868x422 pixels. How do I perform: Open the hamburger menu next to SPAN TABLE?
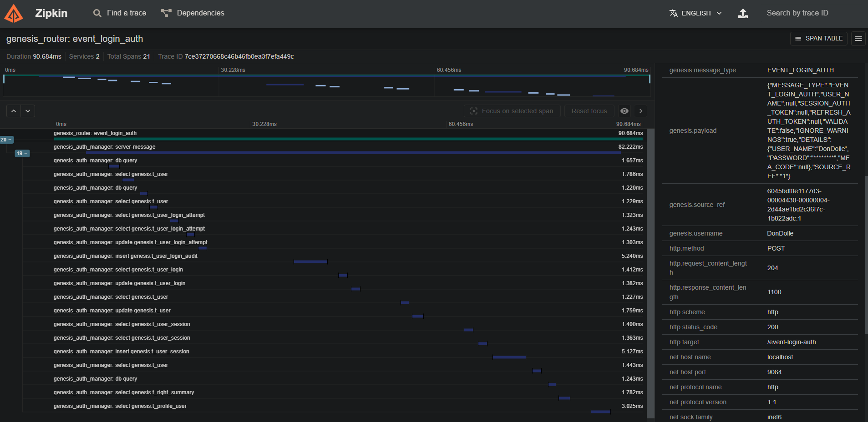click(858, 39)
